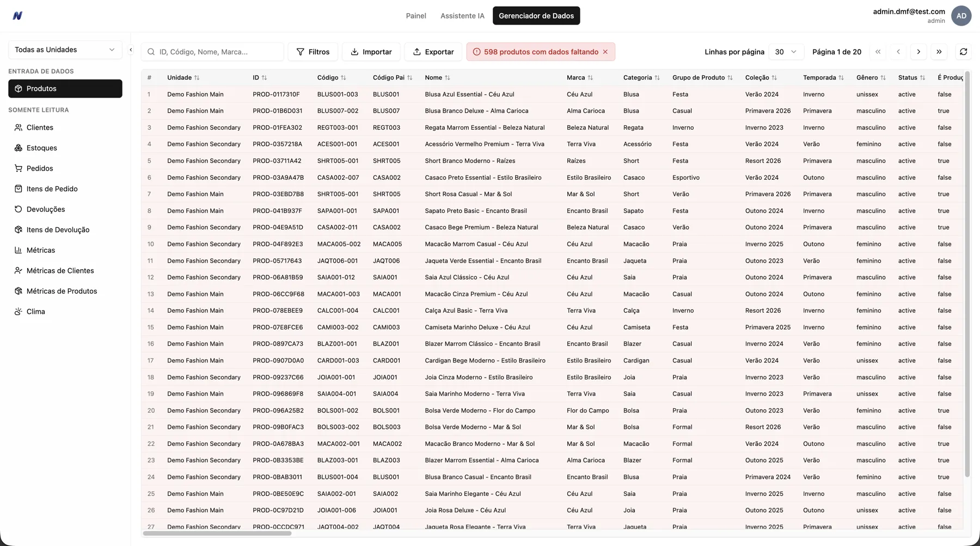Image resolution: width=980 pixels, height=546 pixels.
Task: Click the refresh data icon
Action: pos(963,52)
